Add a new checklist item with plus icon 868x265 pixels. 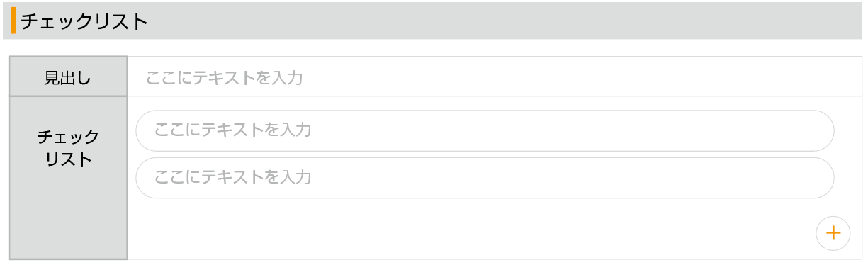tap(833, 233)
